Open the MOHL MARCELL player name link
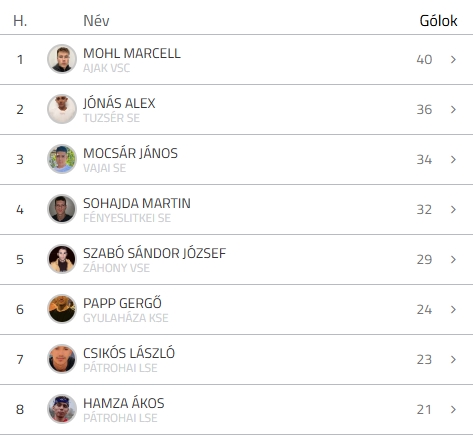 point(132,53)
